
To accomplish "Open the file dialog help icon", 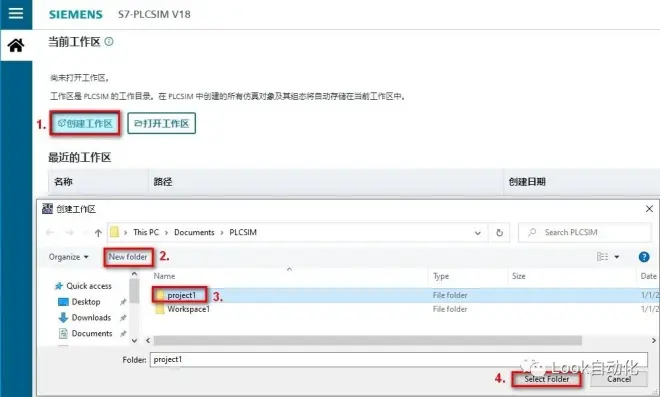I will coord(644,257).
